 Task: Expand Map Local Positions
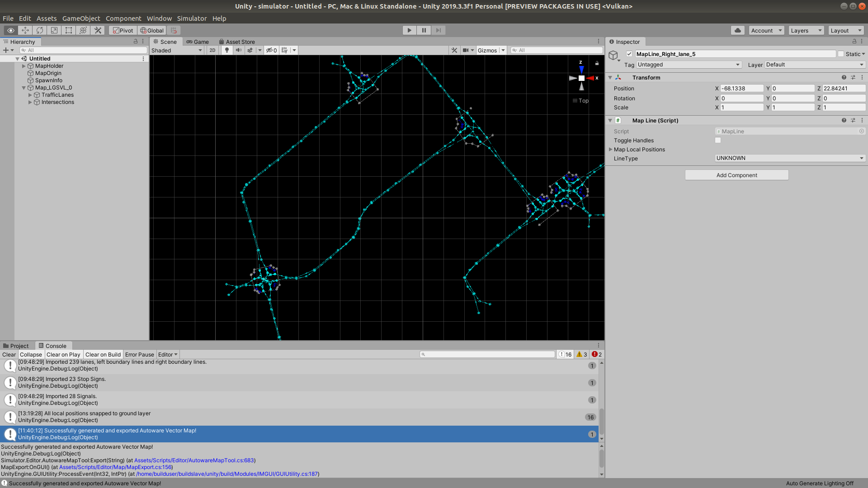coord(610,149)
